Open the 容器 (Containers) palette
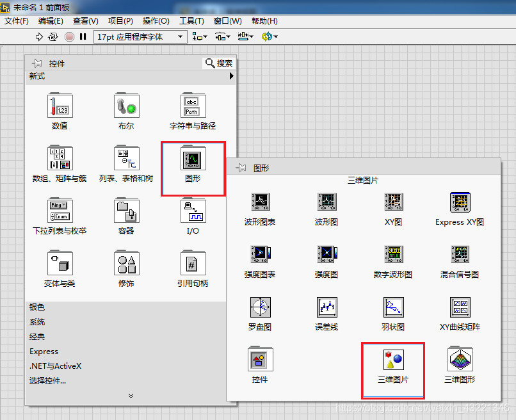516x420 pixels. point(126,211)
